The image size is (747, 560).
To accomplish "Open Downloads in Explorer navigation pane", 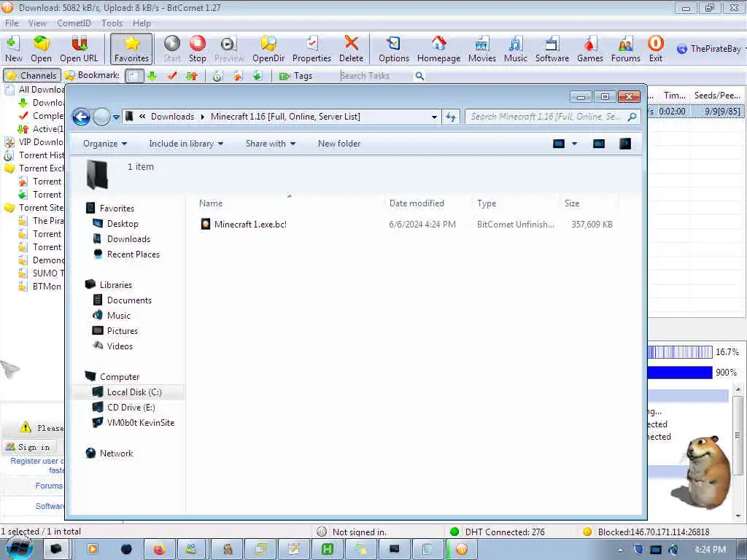I will pos(128,239).
